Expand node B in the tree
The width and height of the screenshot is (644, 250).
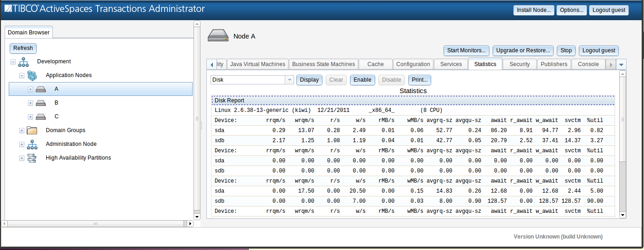point(30,103)
